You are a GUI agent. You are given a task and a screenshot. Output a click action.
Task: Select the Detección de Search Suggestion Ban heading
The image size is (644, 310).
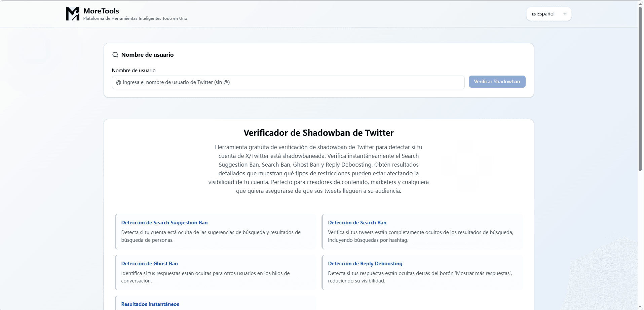tap(164, 223)
